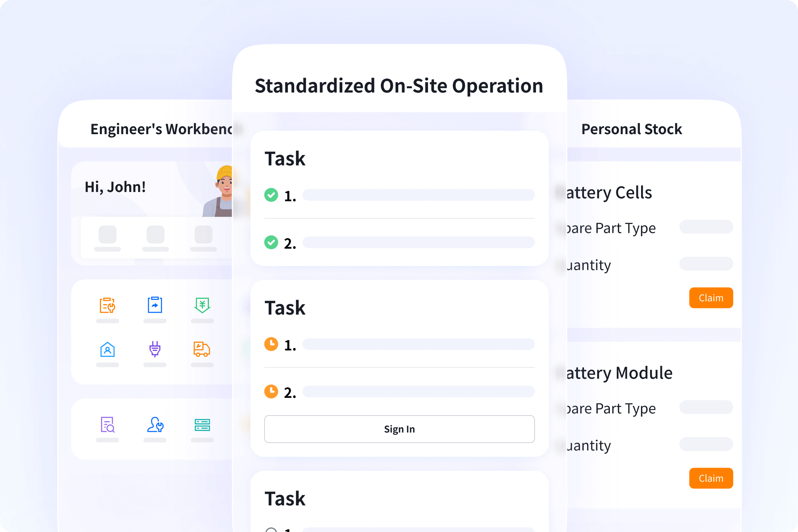Viewport: 798px width, 532px height.
Task: Switch to the Personal Stock panel
Action: tap(632, 129)
